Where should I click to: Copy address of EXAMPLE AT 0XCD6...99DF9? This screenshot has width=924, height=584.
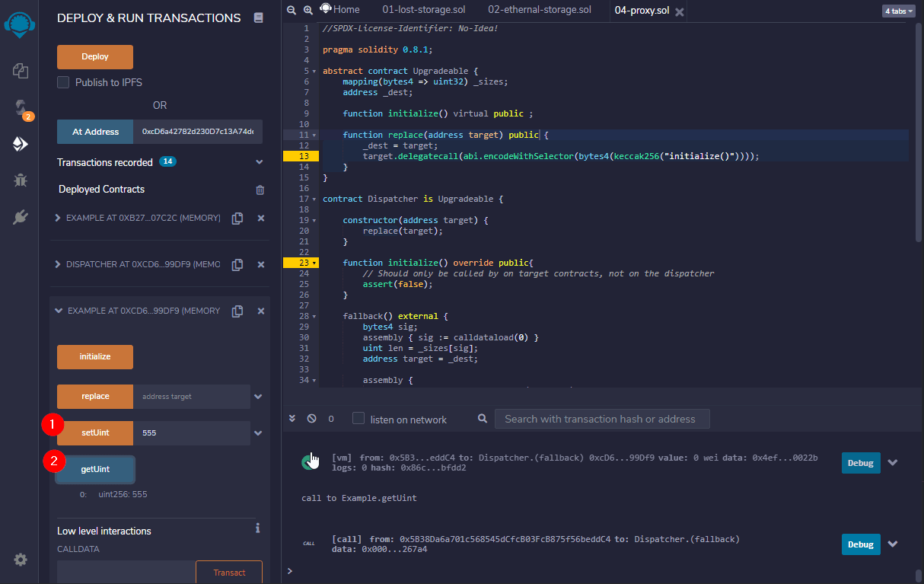pyautogui.click(x=237, y=311)
